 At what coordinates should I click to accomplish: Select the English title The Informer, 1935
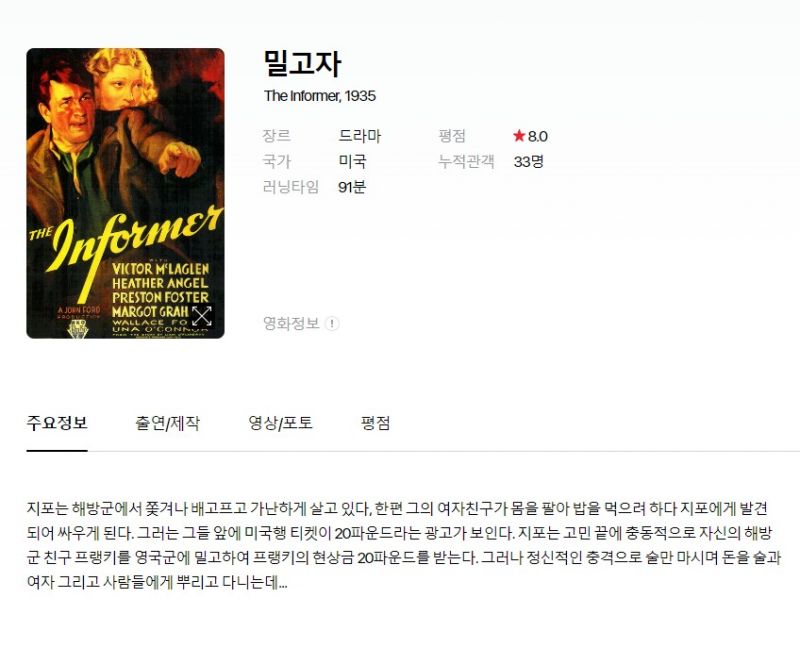[x=320, y=96]
